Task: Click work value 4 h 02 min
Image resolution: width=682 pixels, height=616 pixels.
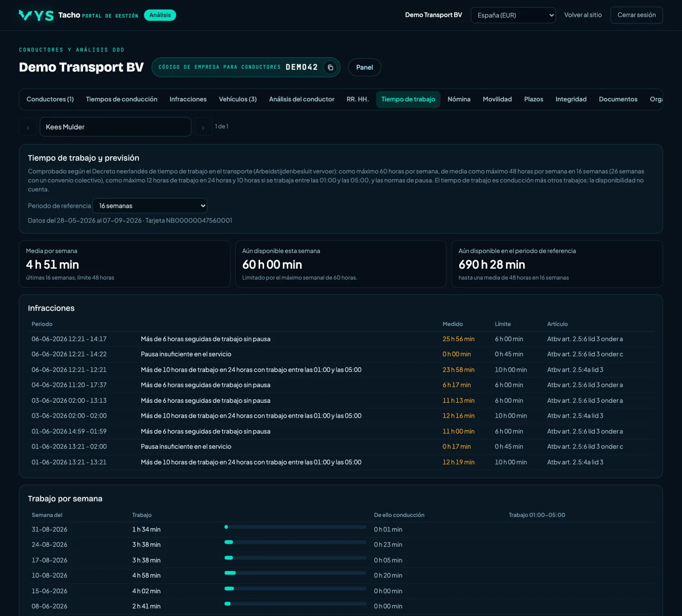Action: click(146, 591)
